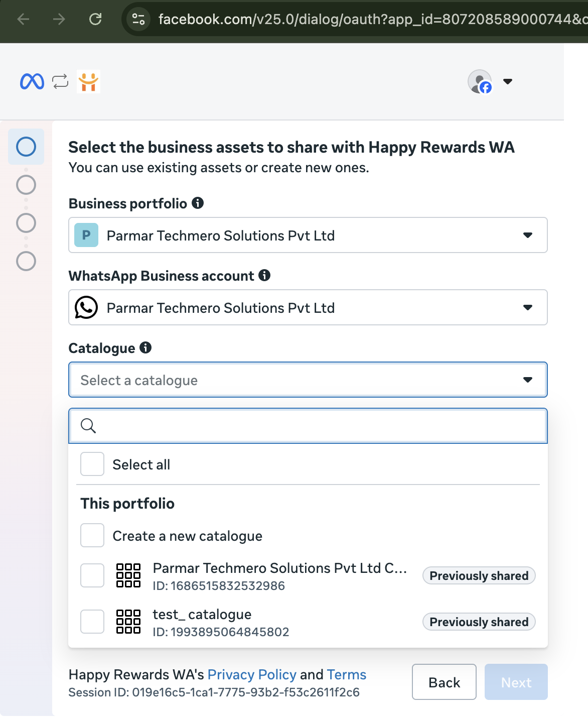This screenshot has height=717, width=588.
Task: Open site information icon in address bar
Action: 138,19
